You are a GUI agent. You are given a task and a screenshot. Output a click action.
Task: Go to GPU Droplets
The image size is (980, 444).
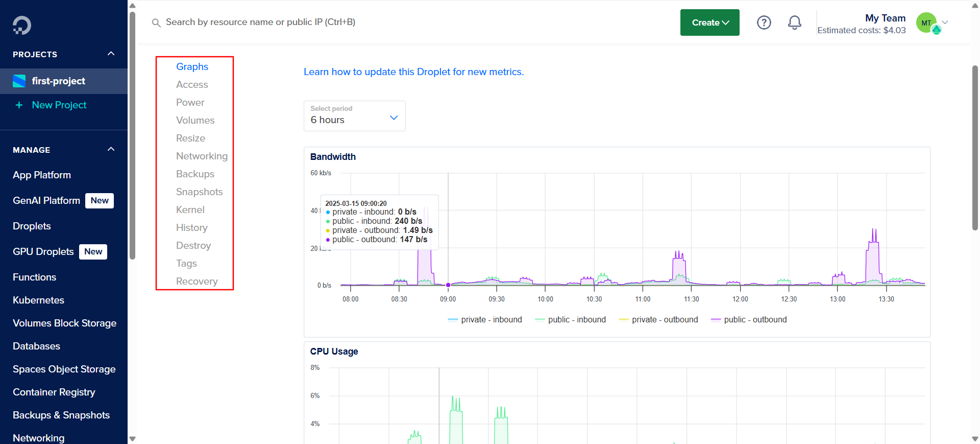click(43, 251)
